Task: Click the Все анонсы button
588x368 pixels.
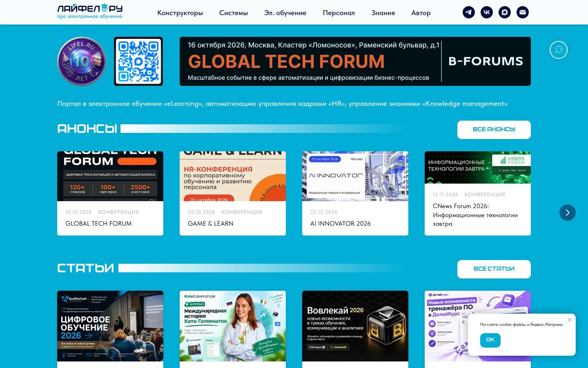Action: [494, 130]
